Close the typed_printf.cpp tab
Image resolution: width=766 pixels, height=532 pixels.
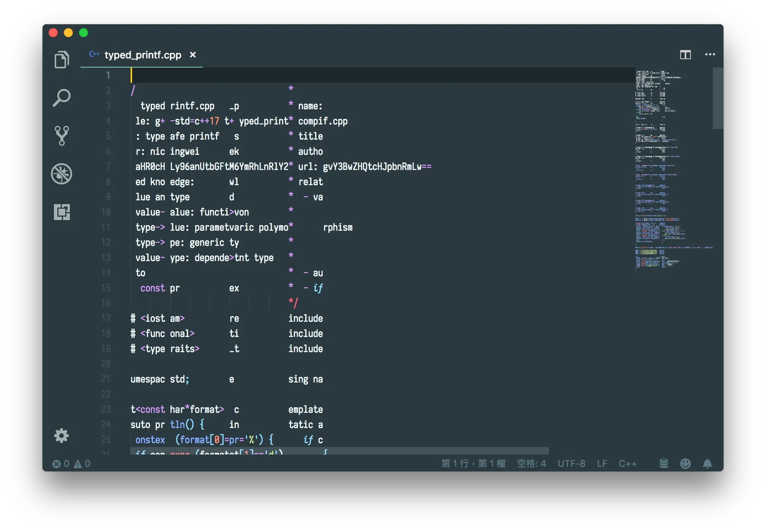[x=193, y=55]
